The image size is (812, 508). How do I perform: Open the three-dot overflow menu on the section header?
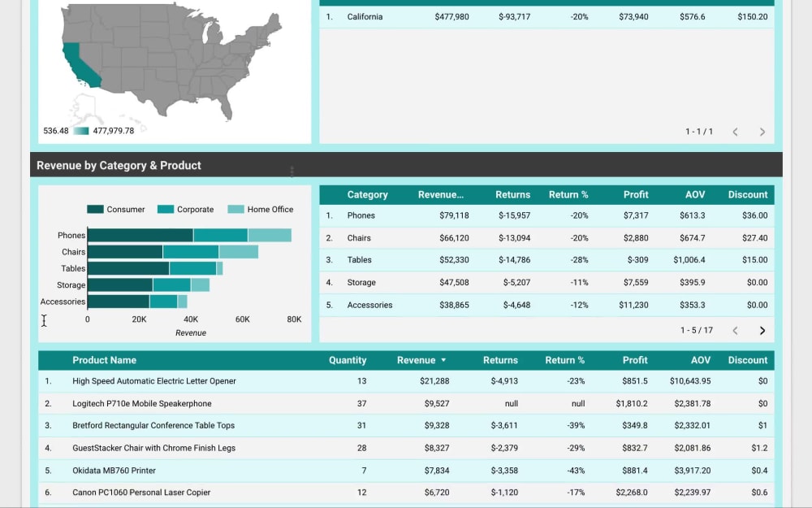(292, 168)
